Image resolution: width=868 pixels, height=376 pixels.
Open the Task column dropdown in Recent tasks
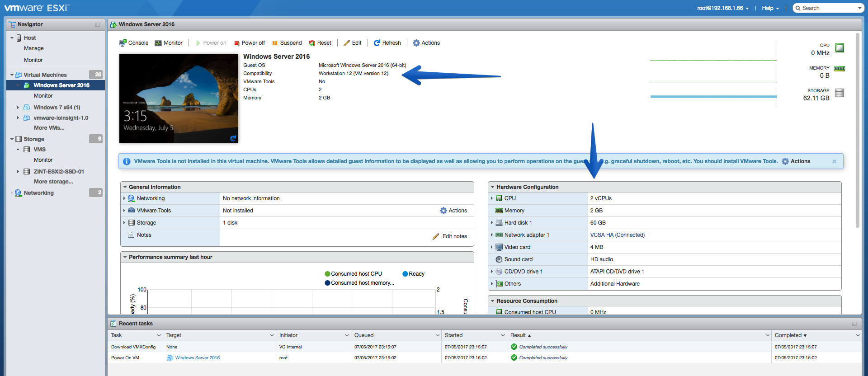(159, 335)
